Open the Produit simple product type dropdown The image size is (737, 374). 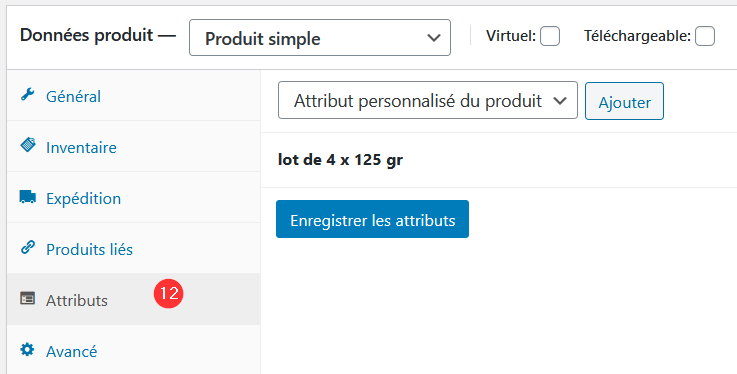click(x=320, y=38)
